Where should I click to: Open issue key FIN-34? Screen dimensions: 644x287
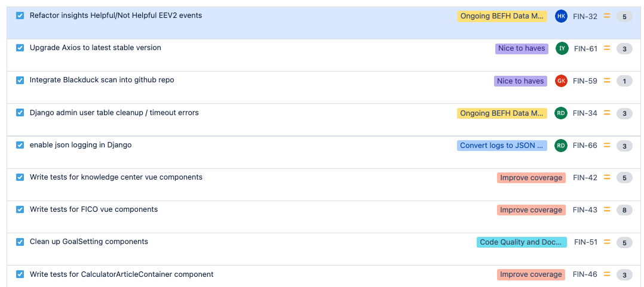click(x=585, y=113)
